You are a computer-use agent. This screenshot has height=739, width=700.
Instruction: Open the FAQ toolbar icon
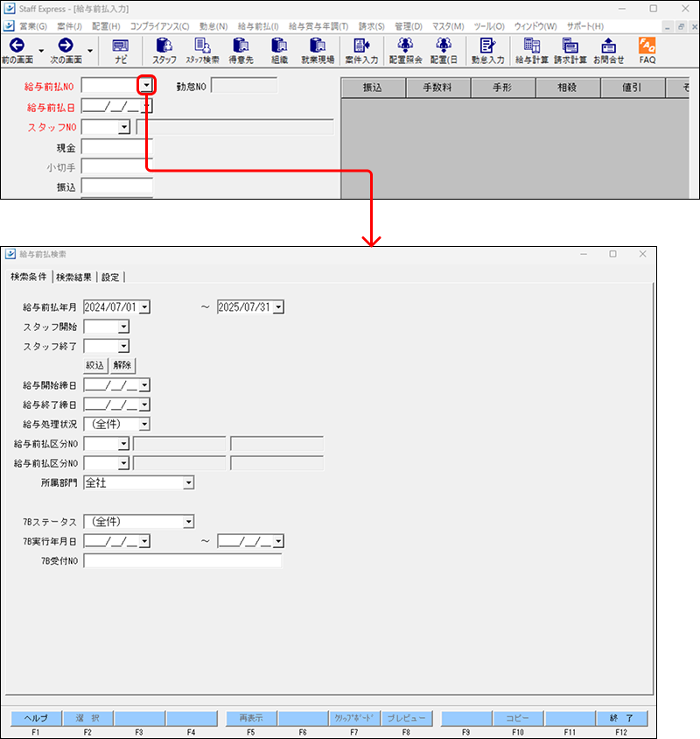point(647,50)
